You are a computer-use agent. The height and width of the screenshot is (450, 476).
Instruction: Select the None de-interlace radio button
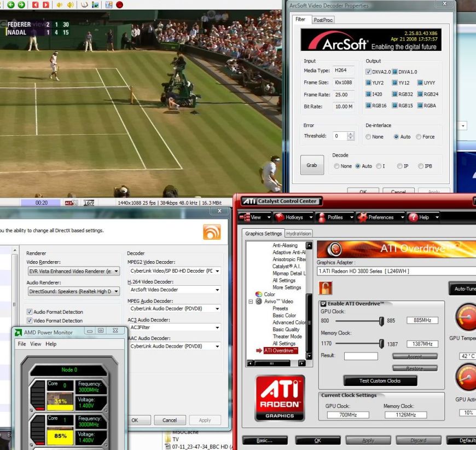point(368,137)
